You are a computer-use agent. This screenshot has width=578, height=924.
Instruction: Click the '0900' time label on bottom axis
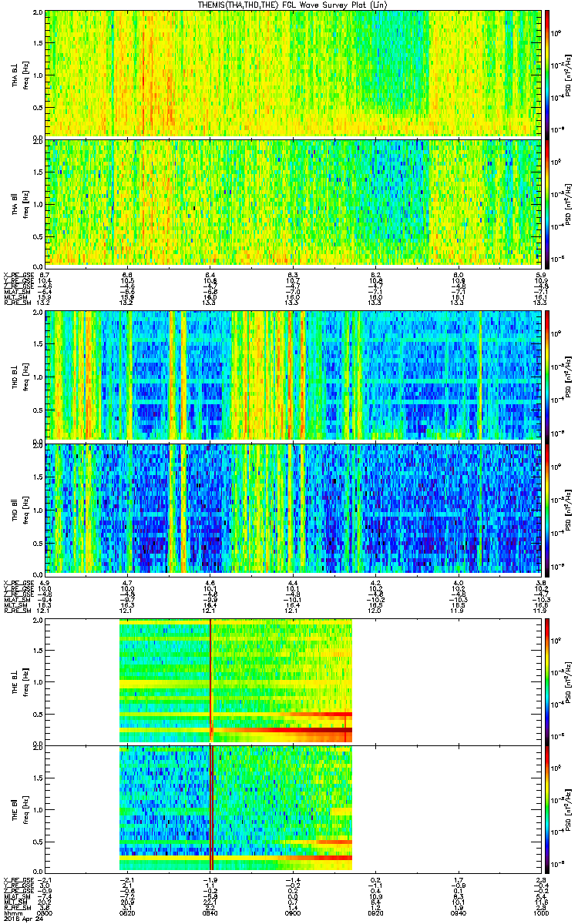click(293, 912)
